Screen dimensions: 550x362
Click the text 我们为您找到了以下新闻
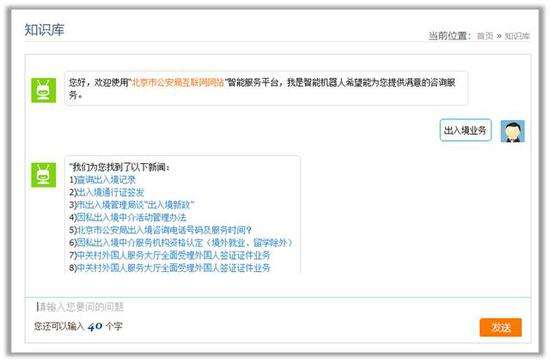tap(119, 167)
